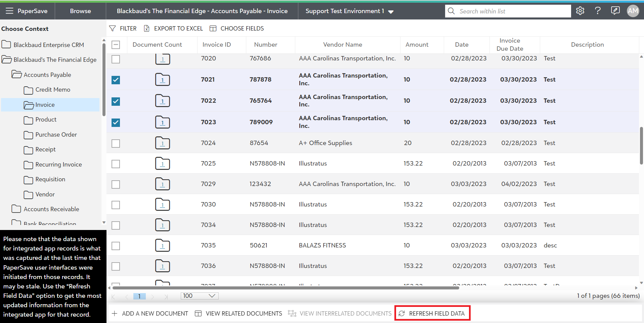Sort by Vendor Name column header

click(x=342, y=45)
